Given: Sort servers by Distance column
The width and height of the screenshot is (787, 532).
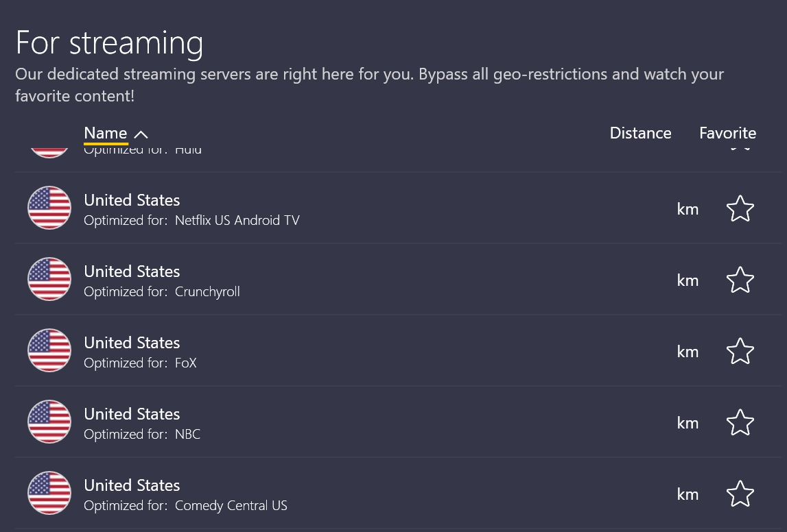Looking at the screenshot, I should (640, 133).
